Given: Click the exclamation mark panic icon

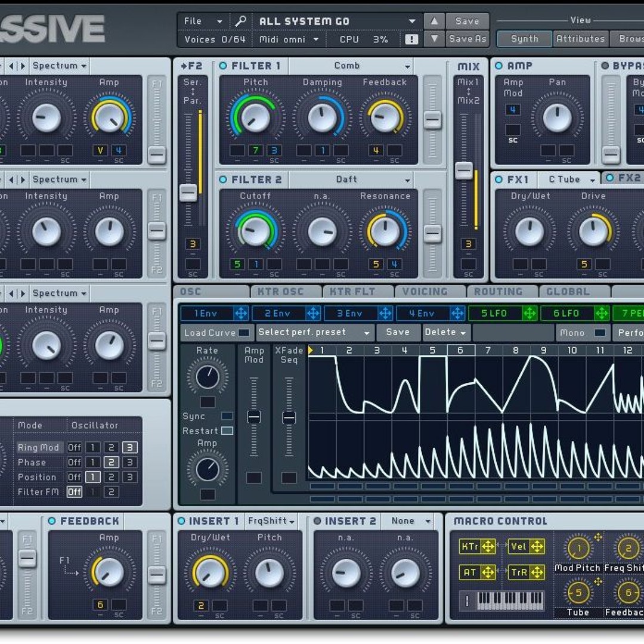Looking at the screenshot, I should [x=411, y=39].
